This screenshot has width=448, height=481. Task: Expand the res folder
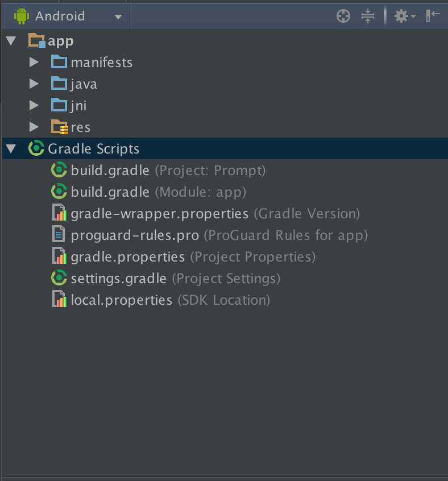tap(34, 127)
